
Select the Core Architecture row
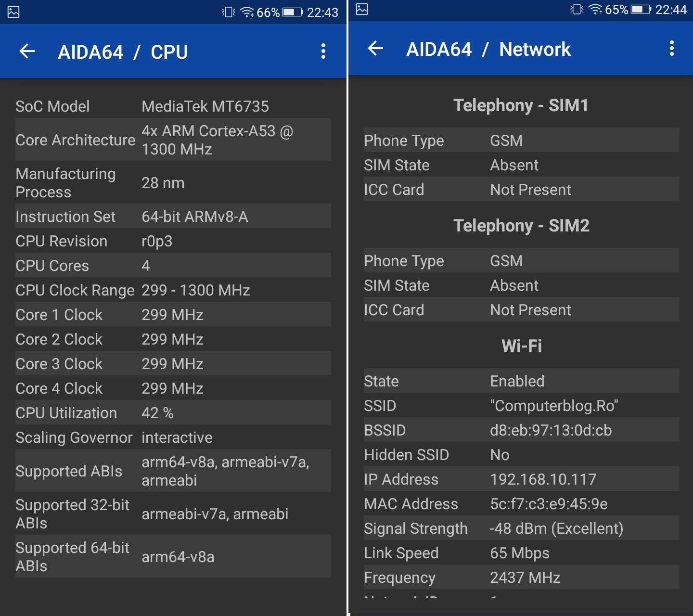point(173,140)
